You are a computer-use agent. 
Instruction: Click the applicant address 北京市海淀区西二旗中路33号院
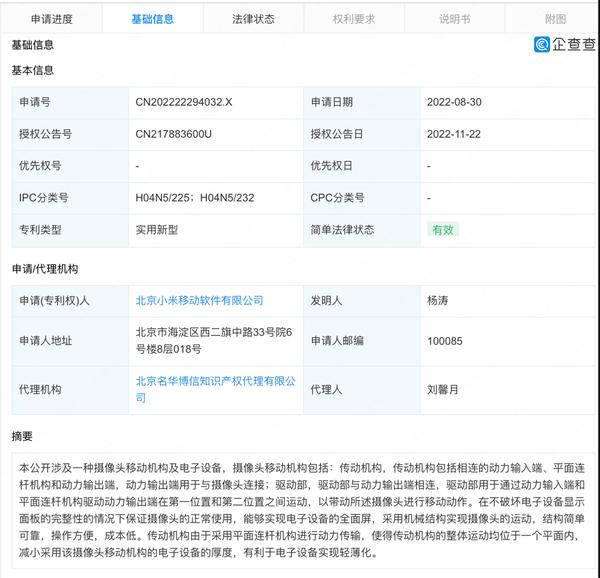(x=214, y=340)
